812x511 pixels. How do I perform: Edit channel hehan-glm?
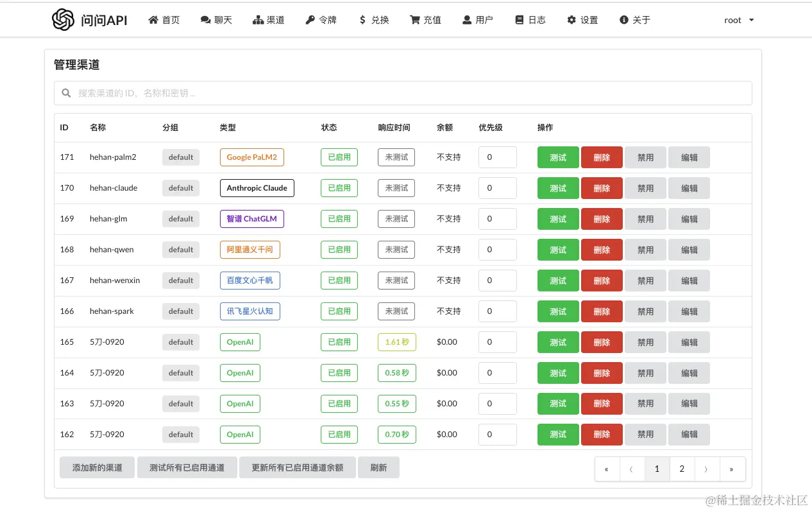pyautogui.click(x=689, y=219)
